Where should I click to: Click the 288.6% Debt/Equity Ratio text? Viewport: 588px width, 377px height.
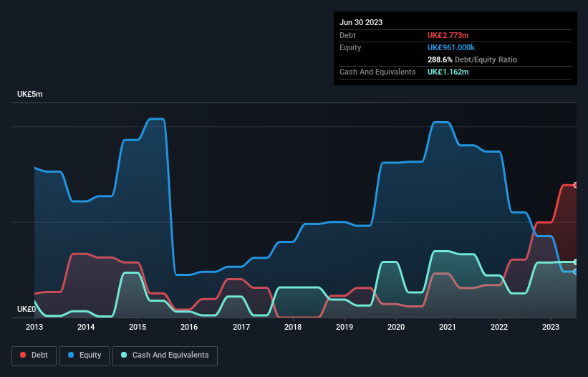[x=472, y=59]
